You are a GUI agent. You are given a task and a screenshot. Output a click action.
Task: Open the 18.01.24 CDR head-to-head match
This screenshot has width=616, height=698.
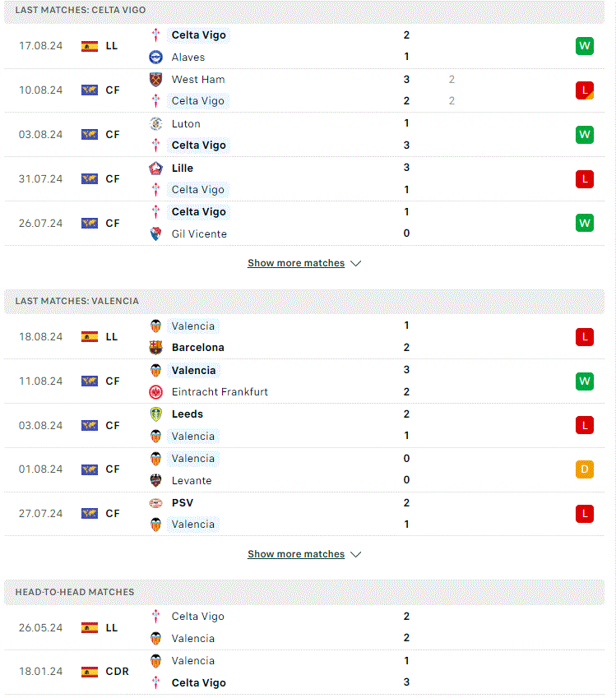click(x=304, y=672)
